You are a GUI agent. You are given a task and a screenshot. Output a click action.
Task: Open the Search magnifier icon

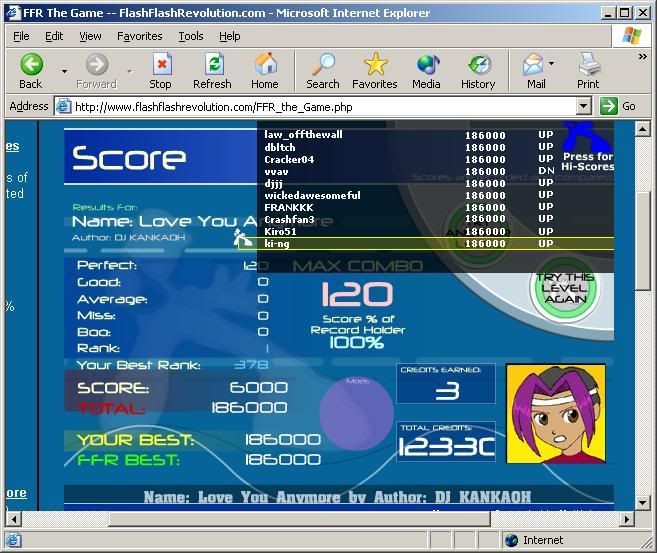coord(322,66)
